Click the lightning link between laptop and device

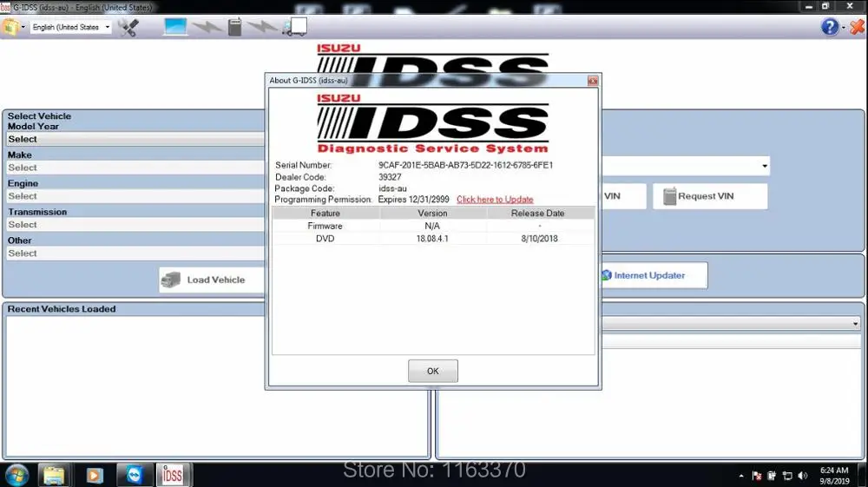[207, 27]
